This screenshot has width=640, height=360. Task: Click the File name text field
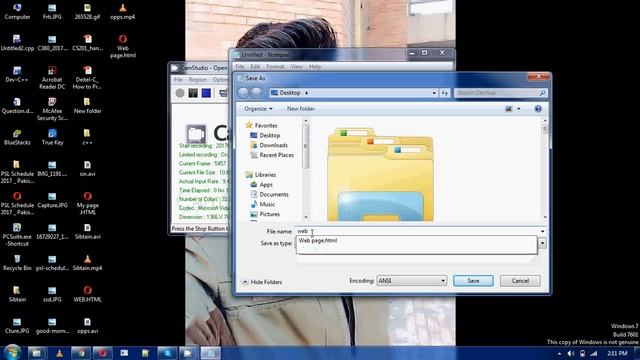[417, 231]
